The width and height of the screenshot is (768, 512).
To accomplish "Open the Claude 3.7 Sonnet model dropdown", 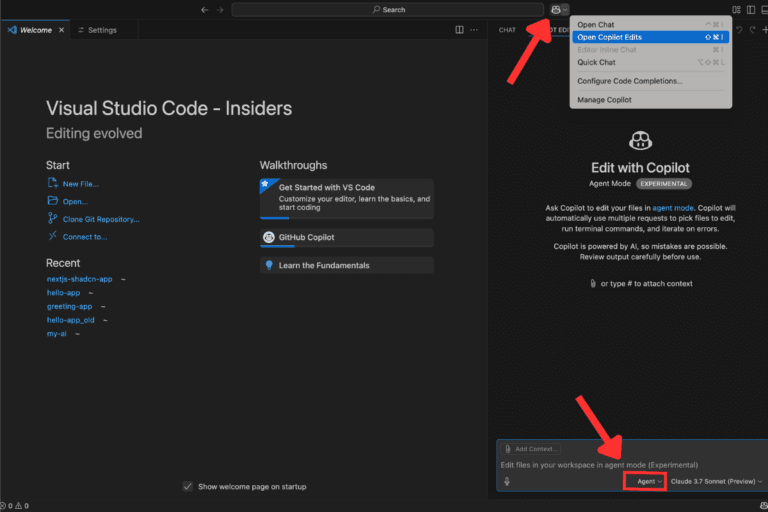I will [x=716, y=481].
